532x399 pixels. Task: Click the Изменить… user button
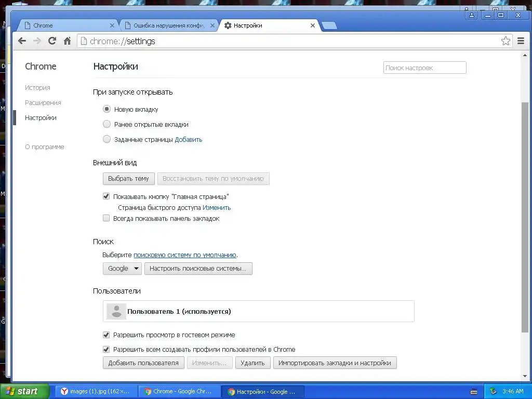(x=209, y=363)
